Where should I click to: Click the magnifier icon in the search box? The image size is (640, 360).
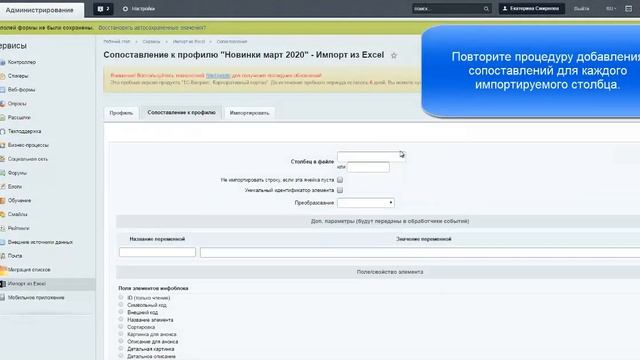(486, 9)
